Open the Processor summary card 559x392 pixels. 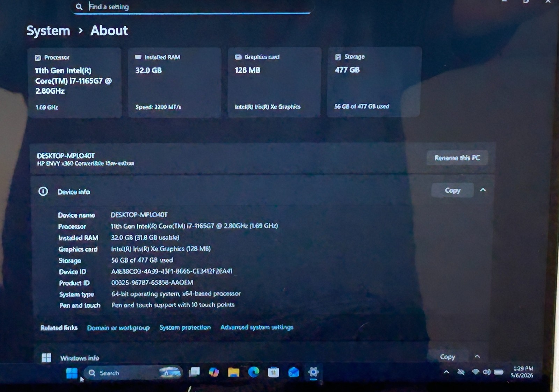pyautogui.click(x=74, y=83)
